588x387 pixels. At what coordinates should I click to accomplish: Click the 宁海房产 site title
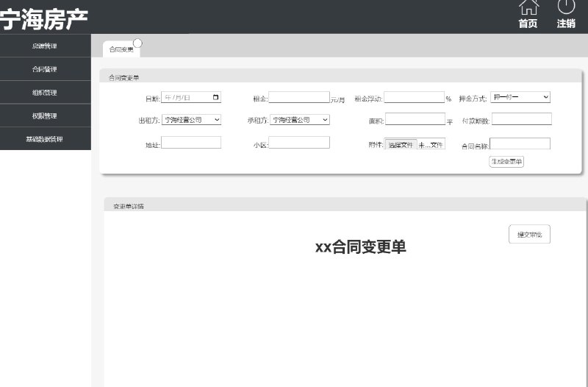point(44,20)
